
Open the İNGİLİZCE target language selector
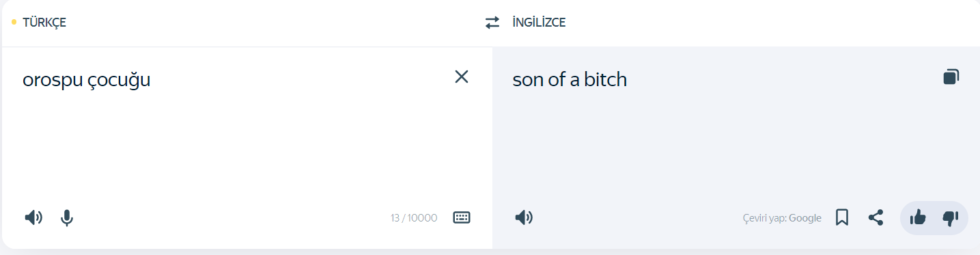539,23
